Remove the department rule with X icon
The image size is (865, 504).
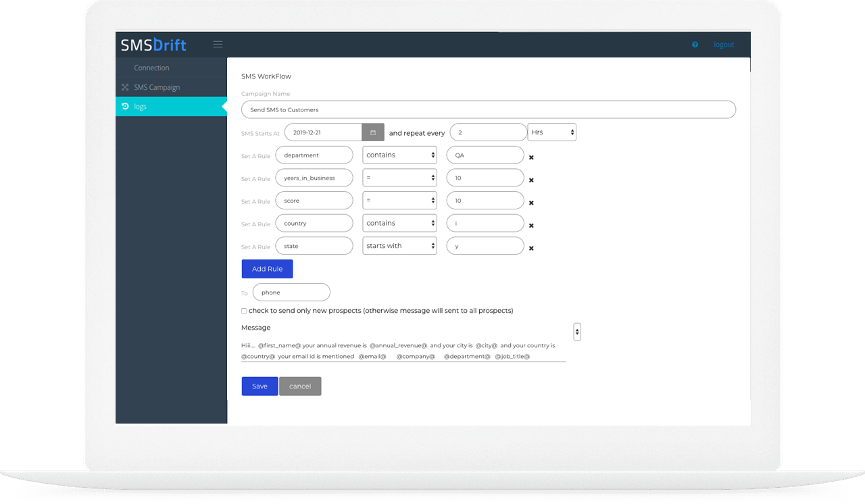(531, 157)
